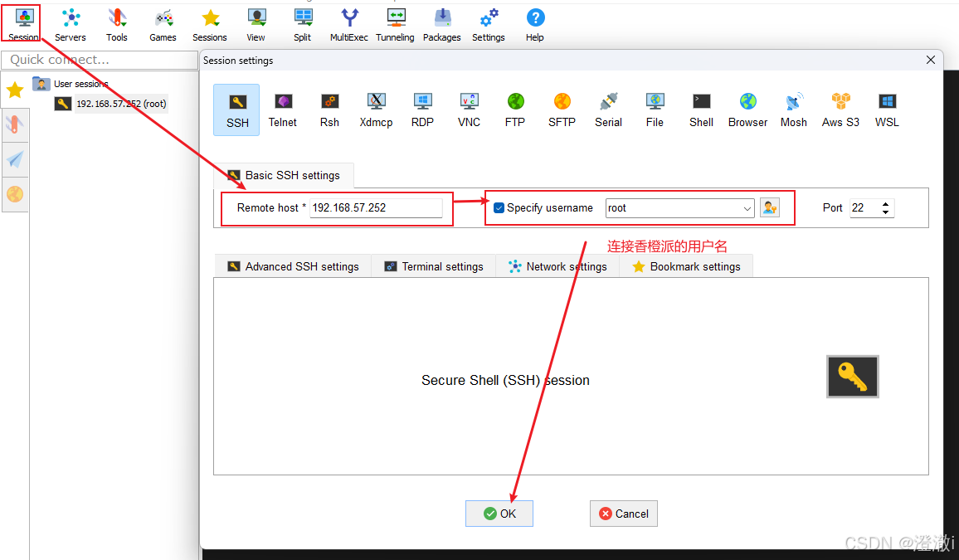Click the credentials manager user icon
The height and width of the screenshot is (560, 959).
769,208
